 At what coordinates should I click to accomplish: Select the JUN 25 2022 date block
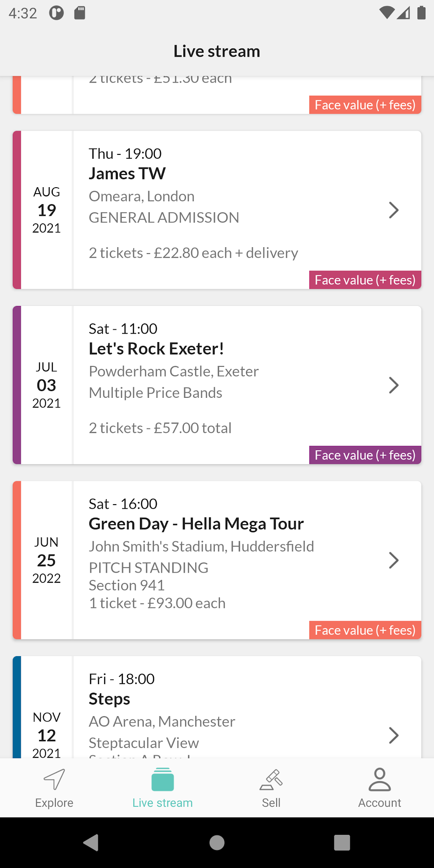(x=46, y=560)
